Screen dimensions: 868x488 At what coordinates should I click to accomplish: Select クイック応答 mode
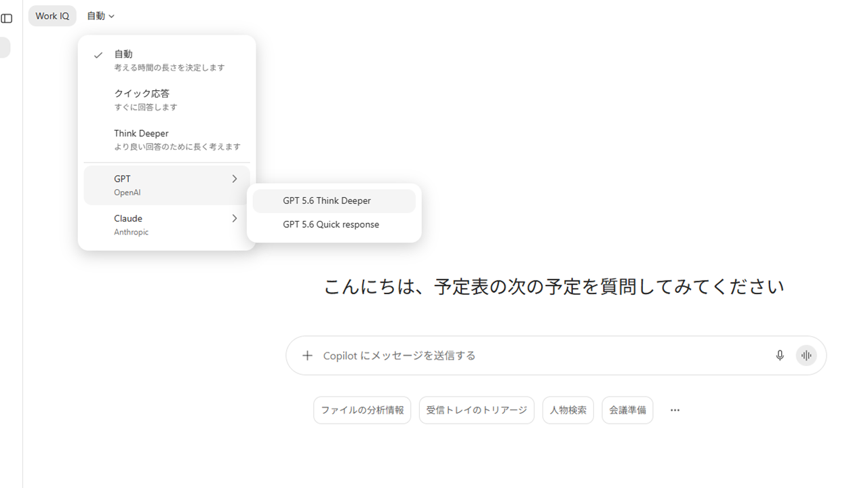167,100
